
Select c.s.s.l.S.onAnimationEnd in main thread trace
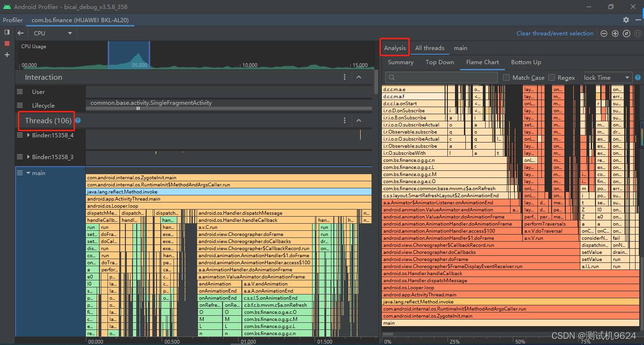[x=278, y=298]
